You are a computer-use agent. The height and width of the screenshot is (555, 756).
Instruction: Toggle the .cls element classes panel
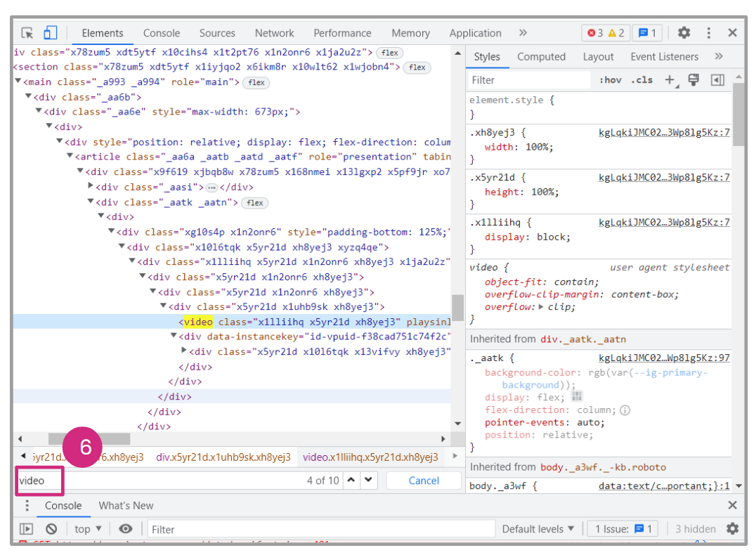pyautogui.click(x=641, y=80)
